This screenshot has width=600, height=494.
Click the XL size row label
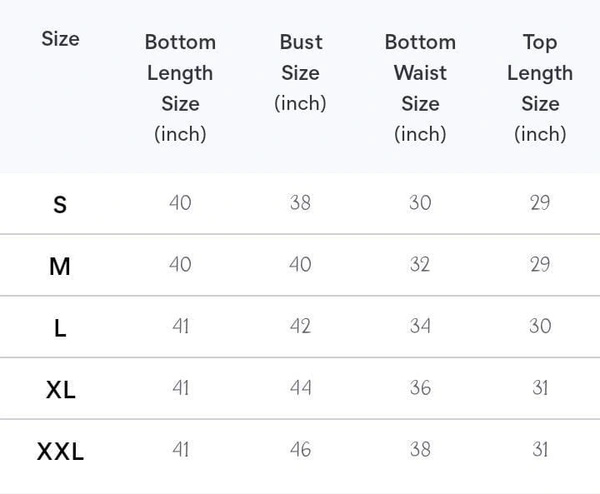[x=60, y=389]
